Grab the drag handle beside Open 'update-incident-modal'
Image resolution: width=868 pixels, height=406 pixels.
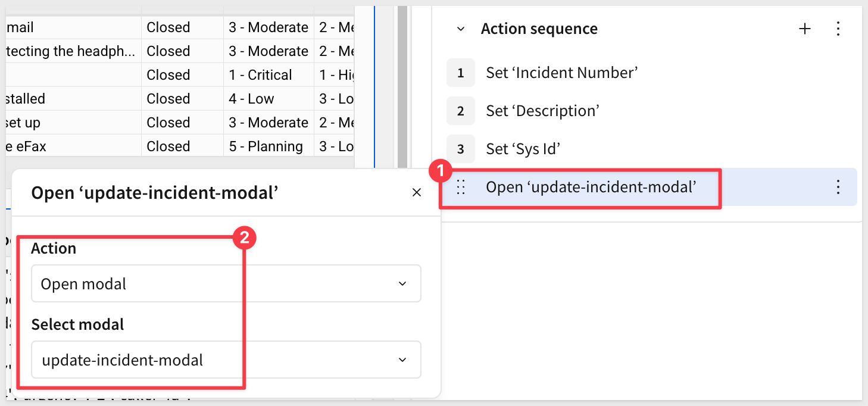(x=460, y=187)
